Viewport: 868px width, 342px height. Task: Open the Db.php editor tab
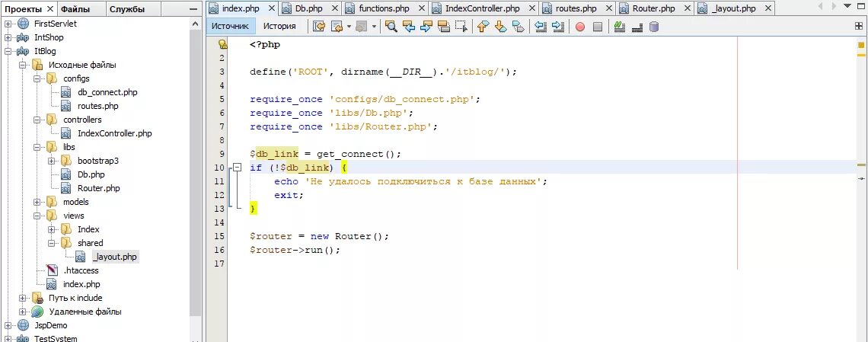(x=310, y=8)
